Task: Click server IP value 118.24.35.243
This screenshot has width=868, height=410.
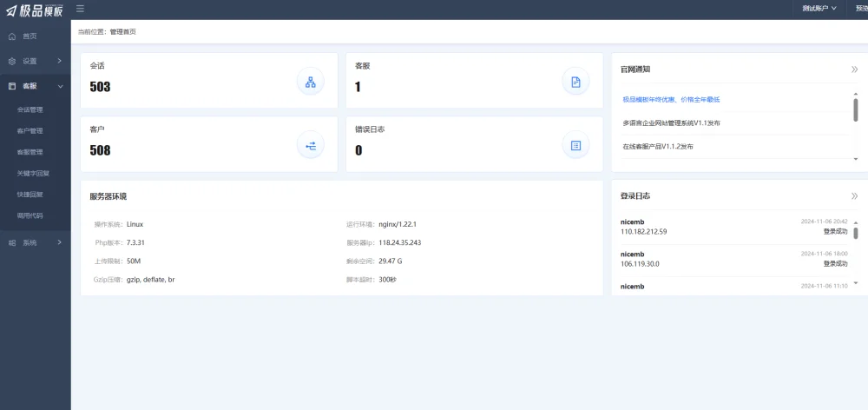Action: [x=399, y=242]
